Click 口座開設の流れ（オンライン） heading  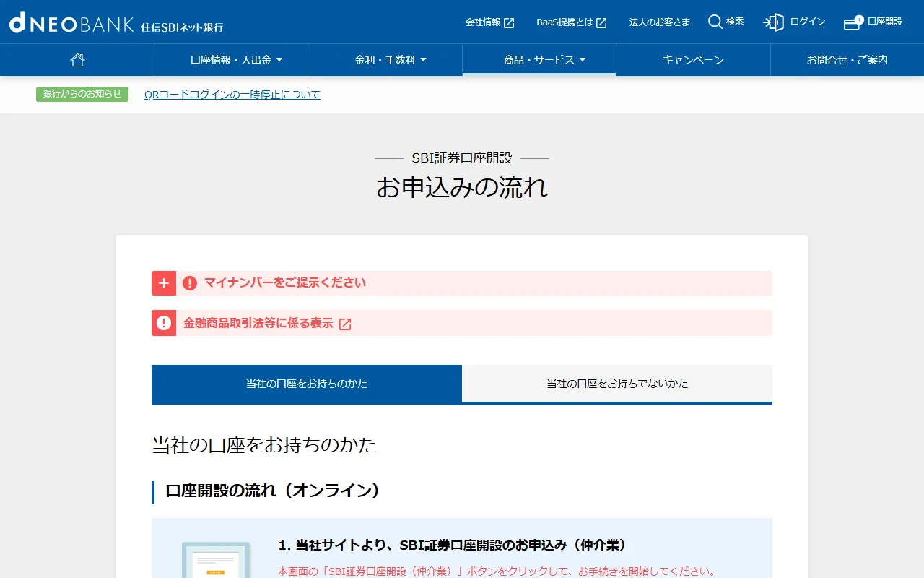(273, 491)
